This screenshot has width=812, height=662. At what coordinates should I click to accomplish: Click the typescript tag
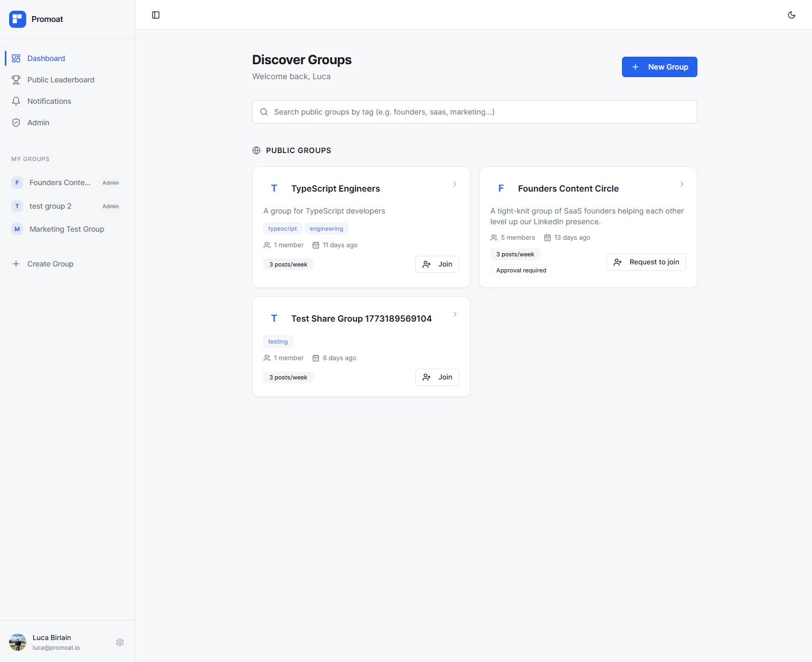[283, 229]
